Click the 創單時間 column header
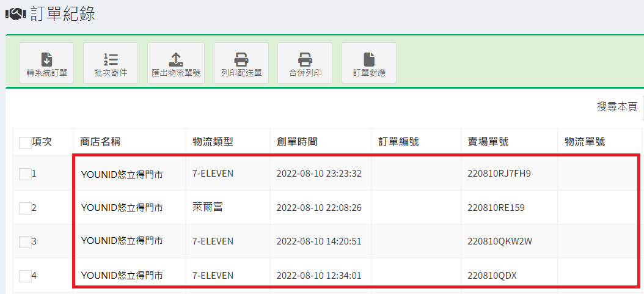 (x=297, y=142)
